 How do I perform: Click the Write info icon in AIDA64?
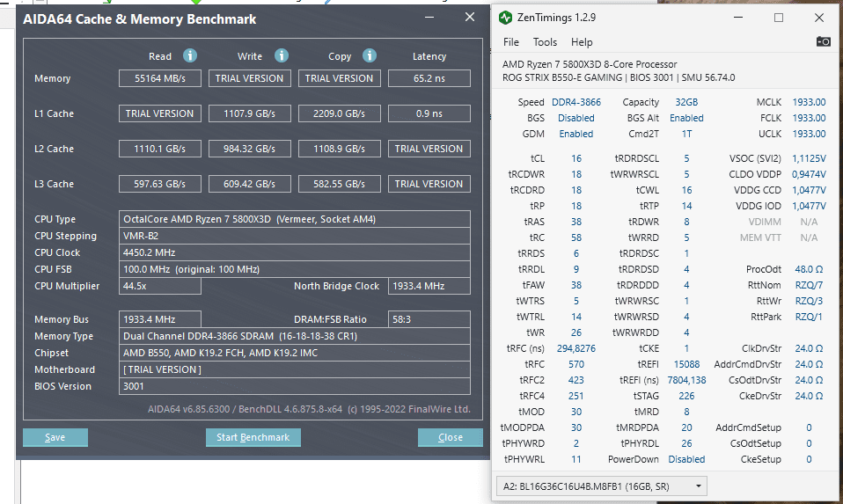(x=282, y=55)
